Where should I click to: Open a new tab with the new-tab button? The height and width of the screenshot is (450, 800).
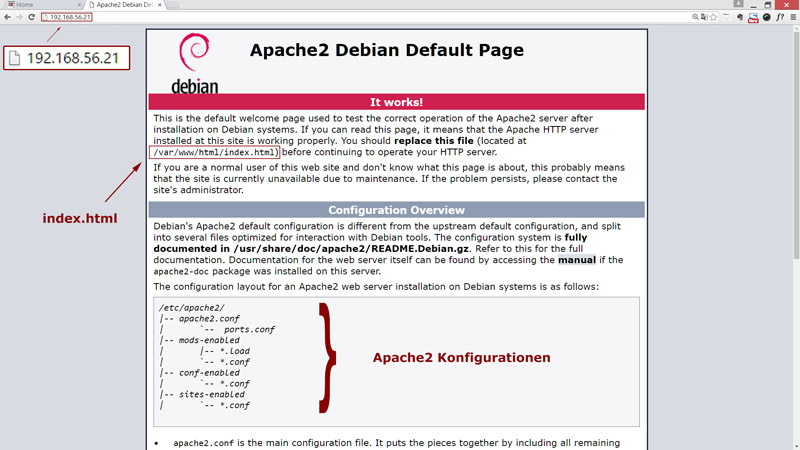click(172, 5)
